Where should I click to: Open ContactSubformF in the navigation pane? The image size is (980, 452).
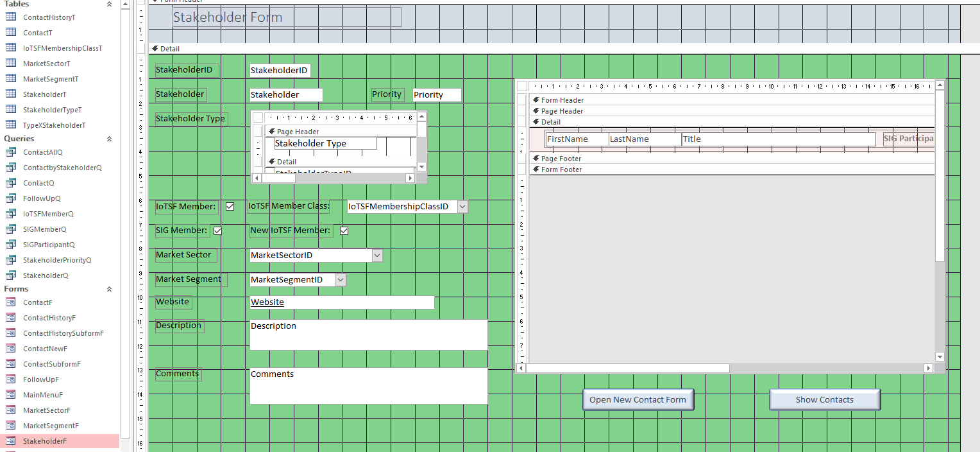coord(52,364)
